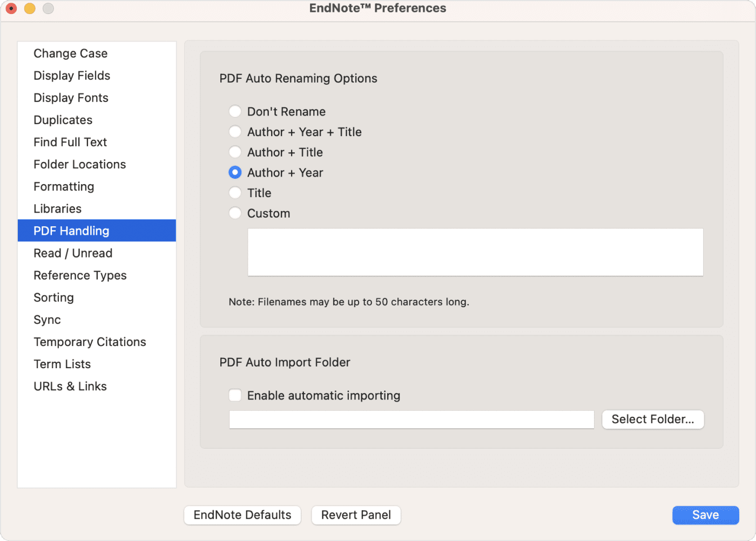Open Display Fonts preferences
This screenshot has width=756, height=541.
(x=71, y=98)
